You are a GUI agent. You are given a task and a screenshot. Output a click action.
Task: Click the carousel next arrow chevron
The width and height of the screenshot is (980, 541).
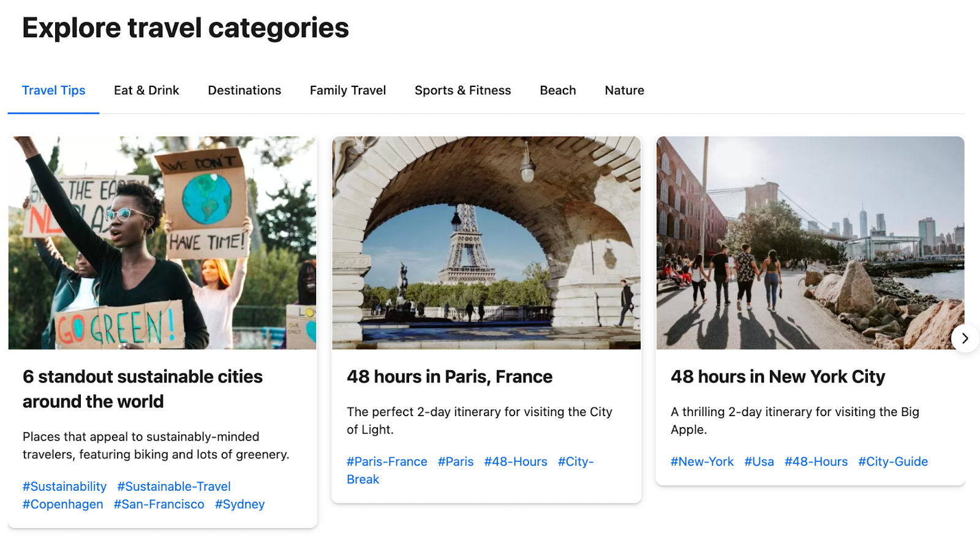pos(964,338)
